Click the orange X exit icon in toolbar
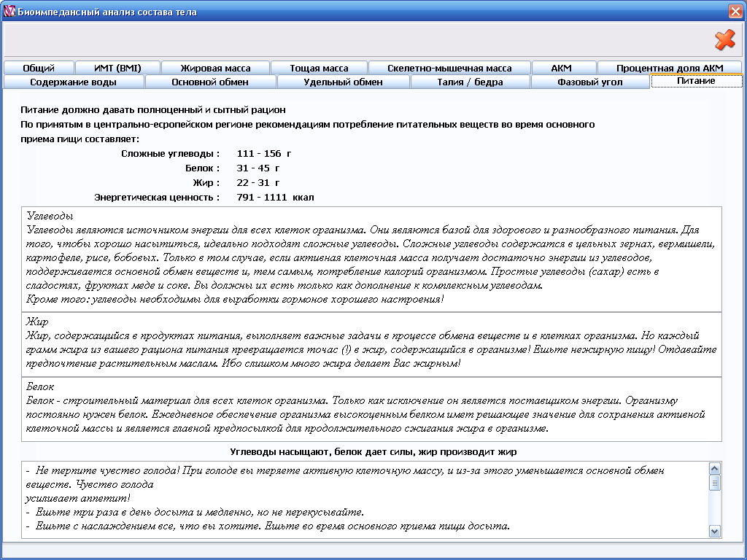The height and width of the screenshot is (560, 747). [724, 39]
